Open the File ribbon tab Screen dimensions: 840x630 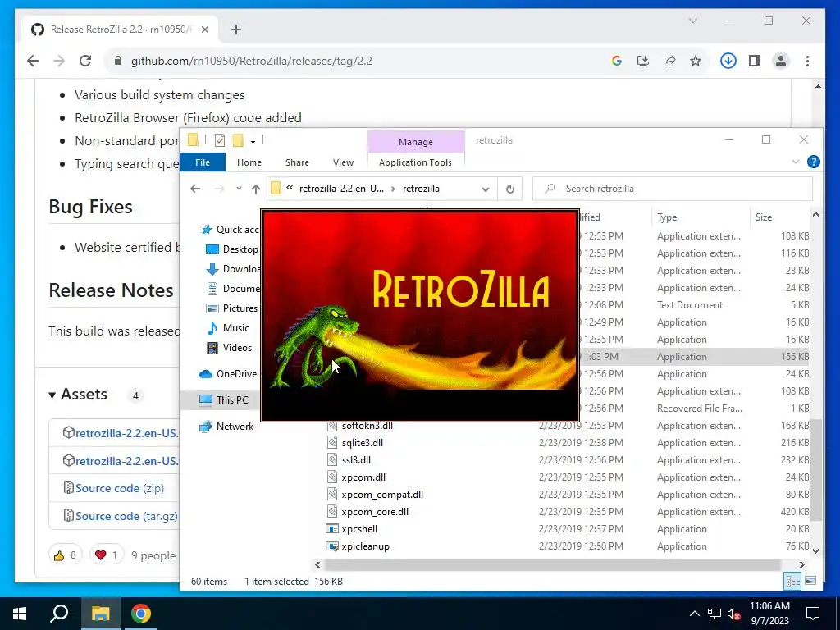click(x=203, y=162)
